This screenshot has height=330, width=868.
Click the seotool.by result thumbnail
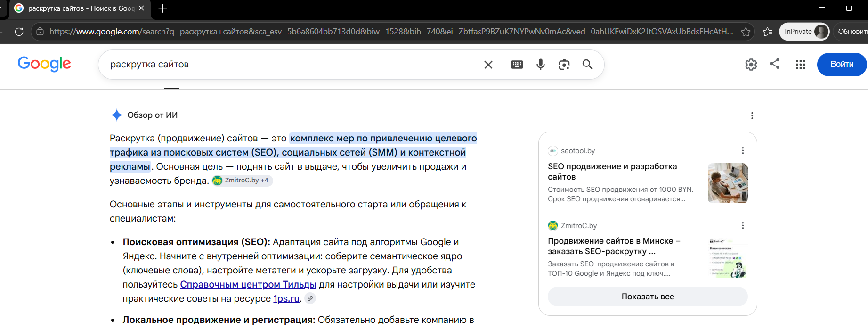click(x=728, y=183)
